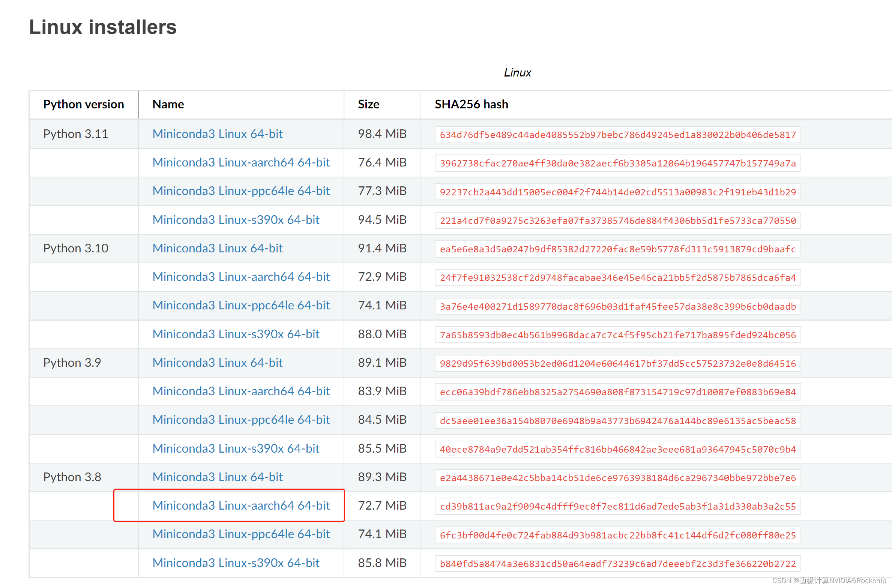This screenshot has width=892, height=588.
Task: Open Miniconda3 Linux-aarch64 64-bit link sized 72.9 MiB
Action: [x=241, y=277]
